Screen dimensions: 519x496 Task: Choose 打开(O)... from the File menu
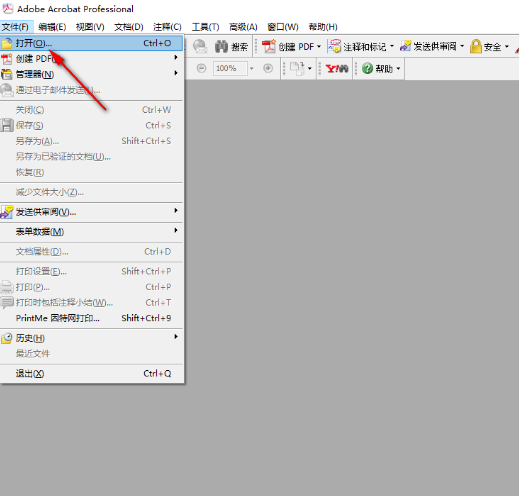[x=91, y=43]
